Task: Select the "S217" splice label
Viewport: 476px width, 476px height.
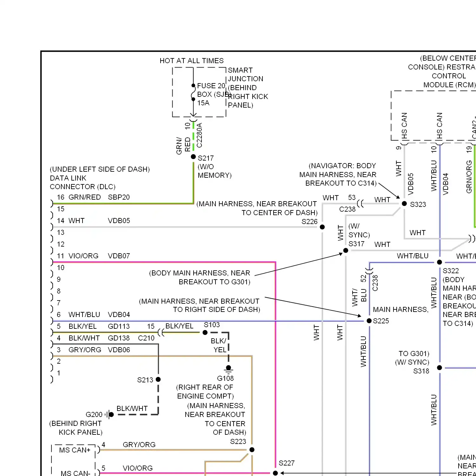Action: tap(206, 158)
